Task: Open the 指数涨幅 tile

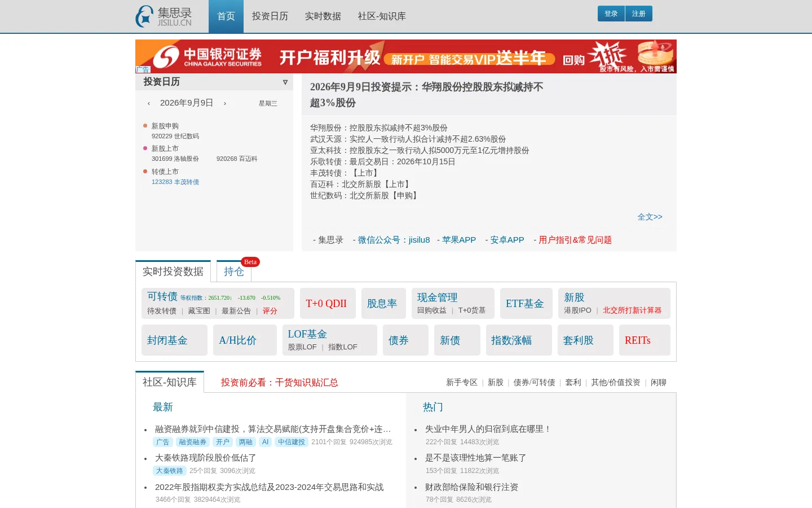Action: pos(519,340)
